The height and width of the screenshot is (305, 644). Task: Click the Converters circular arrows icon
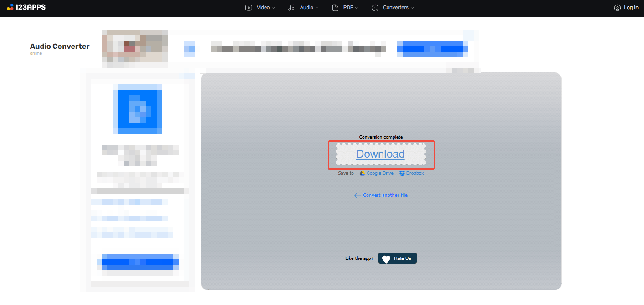point(375,8)
